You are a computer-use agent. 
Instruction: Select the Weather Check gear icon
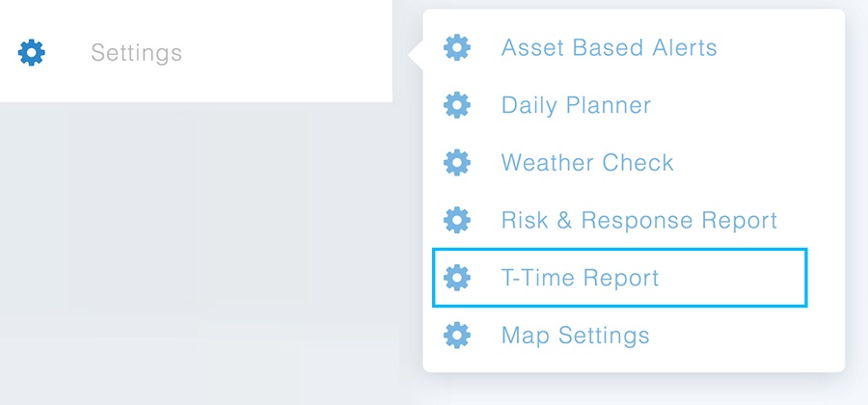(x=456, y=163)
